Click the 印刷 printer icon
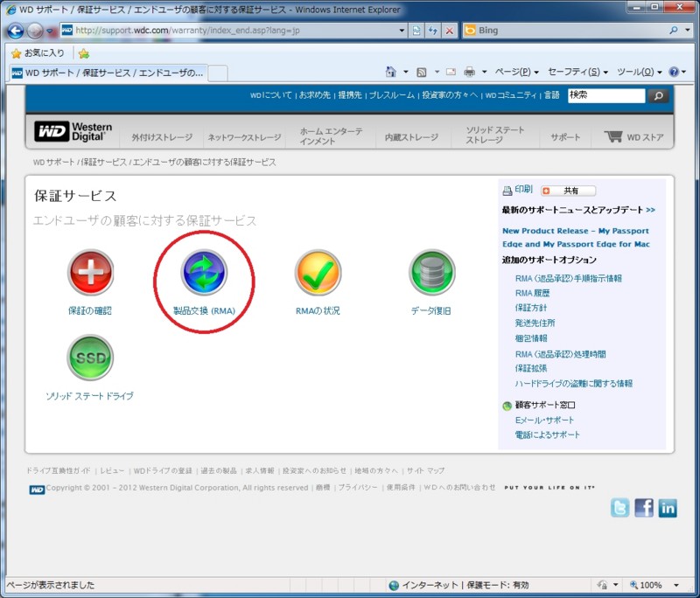700x598 pixels. (x=506, y=190)
